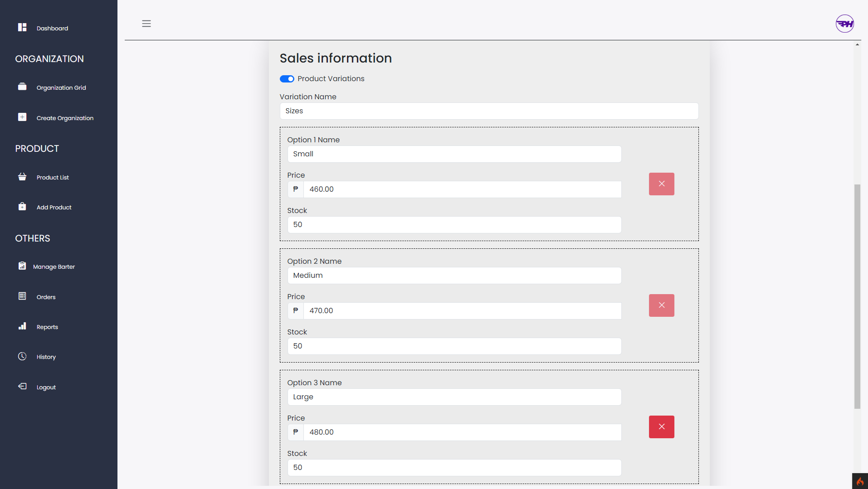Click the Create Organization plus icon
868x489 pixels.
point(22,117)
